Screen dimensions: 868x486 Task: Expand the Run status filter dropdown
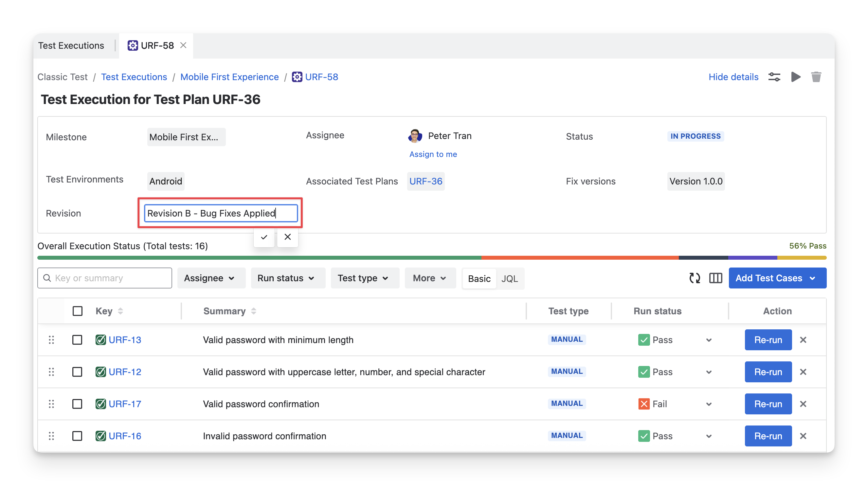286,278
